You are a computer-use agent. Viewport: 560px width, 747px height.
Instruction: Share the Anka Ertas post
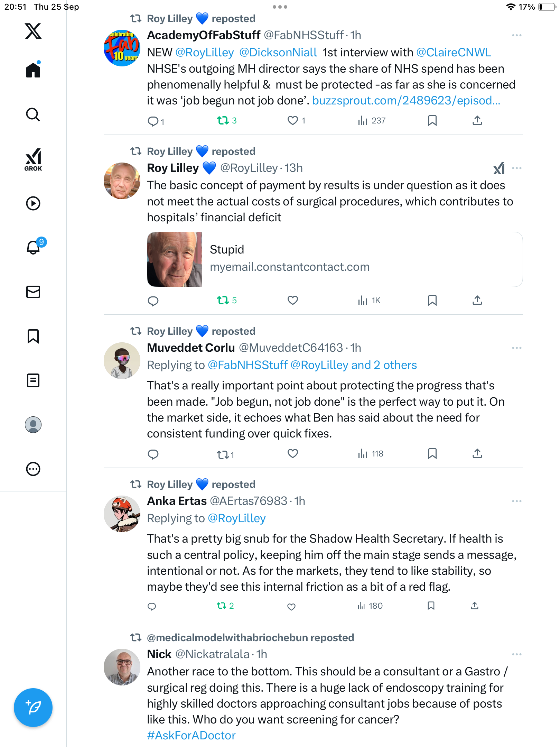point(475,606)
